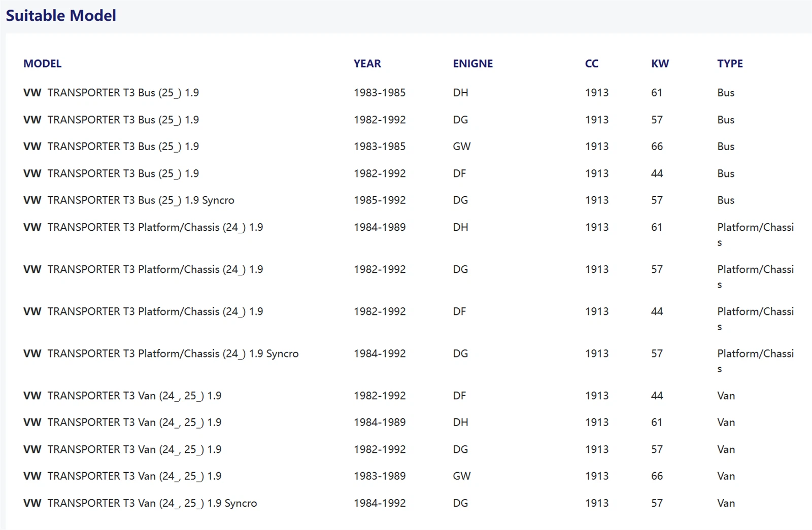This screenshot has height=530, width=812.
Task: Click year 1983-1985 in the Bus GW row
Action: (x=380, y=147)
